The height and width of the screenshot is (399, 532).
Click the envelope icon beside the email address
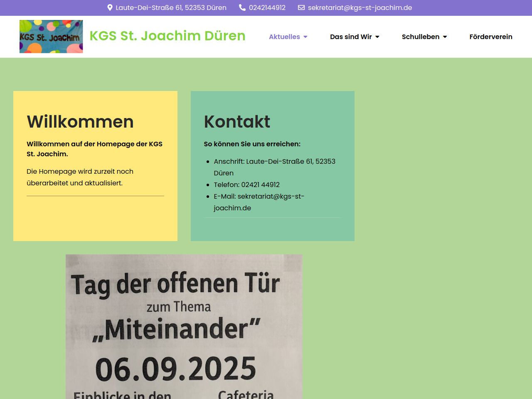301,7
